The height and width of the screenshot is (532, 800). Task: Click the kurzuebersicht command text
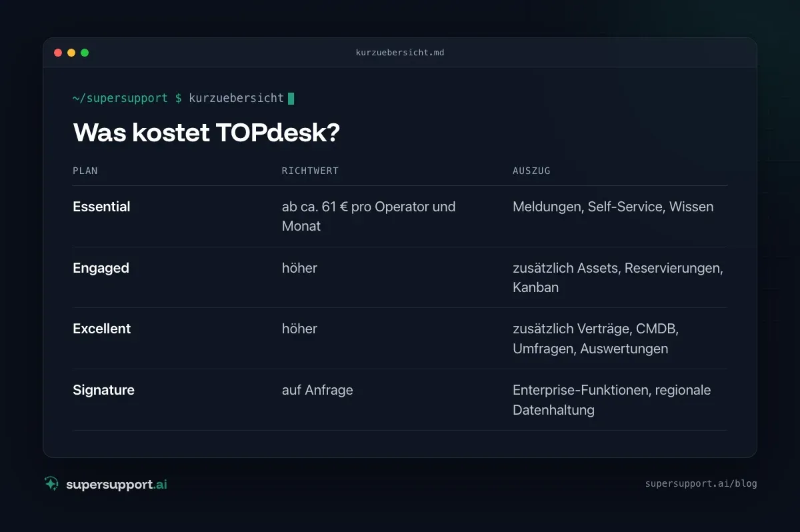click(237, 99)
